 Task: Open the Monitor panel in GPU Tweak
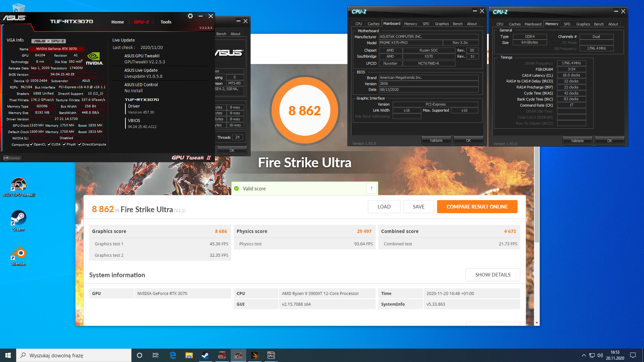12,158
